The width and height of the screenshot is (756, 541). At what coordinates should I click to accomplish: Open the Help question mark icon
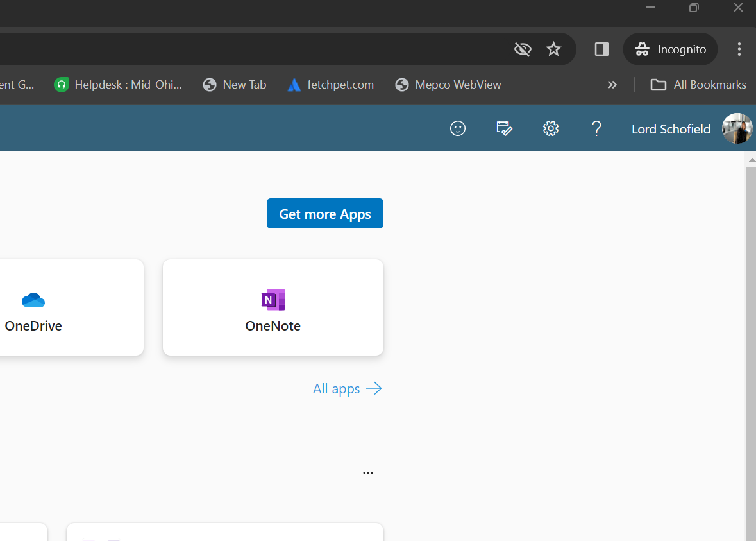[x=596, y=128]
